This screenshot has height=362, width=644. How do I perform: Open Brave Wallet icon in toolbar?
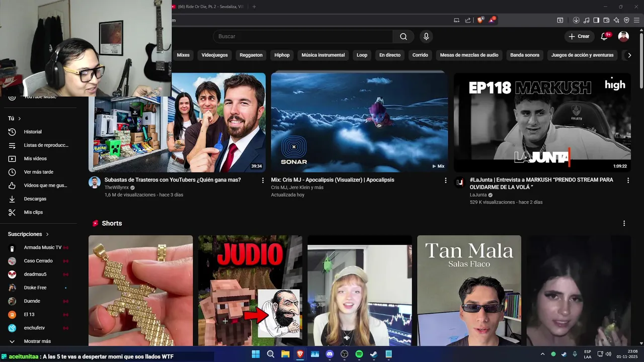point(606,20)
